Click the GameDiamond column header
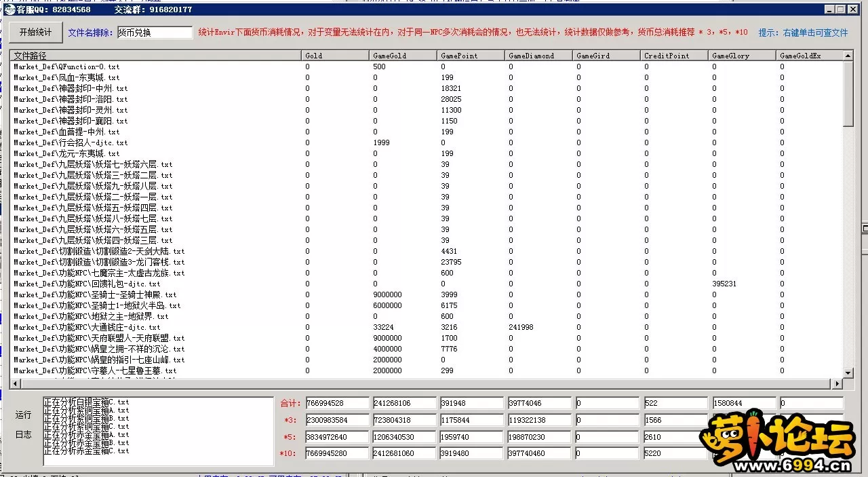This screenshot has height=477, width=868. click(538, 56)
